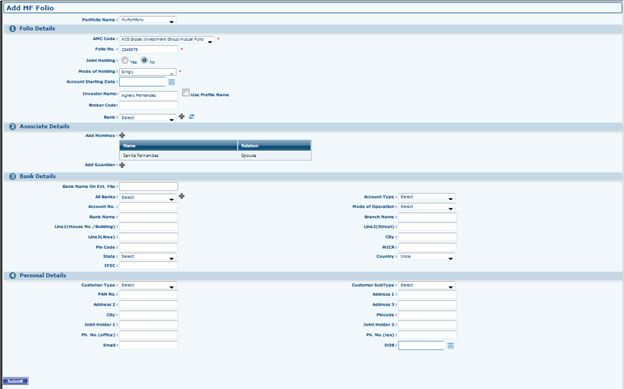Click the Address 3 input field
Image resolution: width=624 pixels, height=389 pixels.
tap(427, 305)
